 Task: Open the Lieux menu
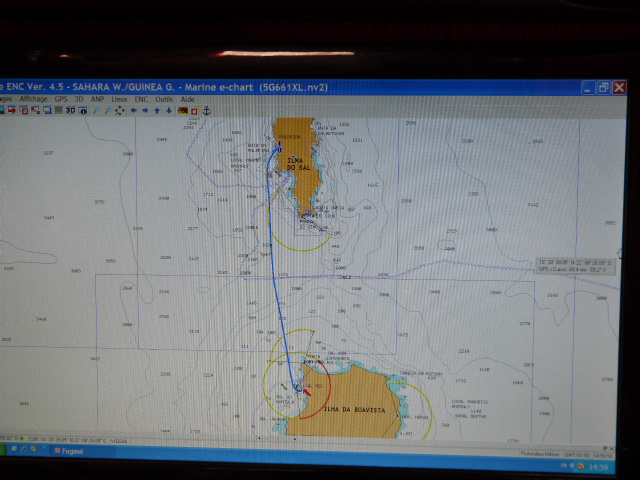click(x=119, y=99)
